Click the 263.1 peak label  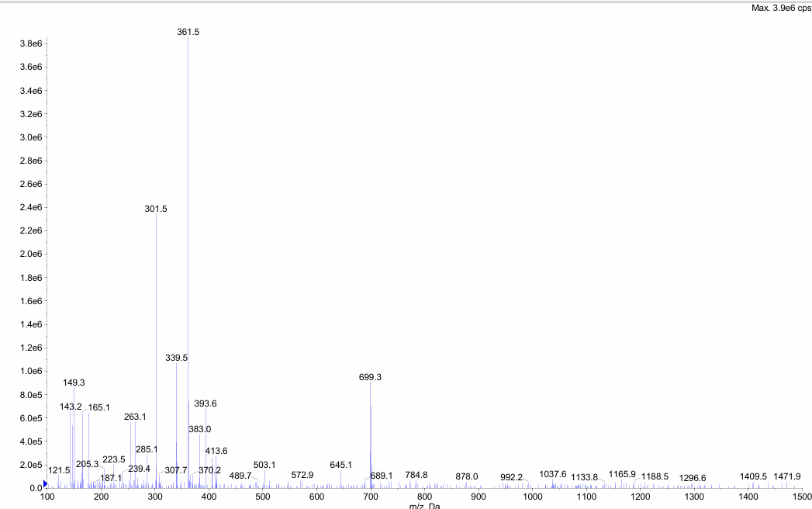pyautogui.click(x=135, y=417)
